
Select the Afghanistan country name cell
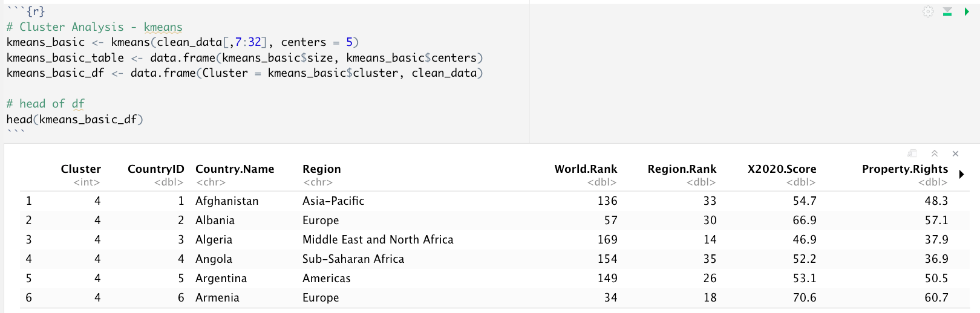coord(227,201)
